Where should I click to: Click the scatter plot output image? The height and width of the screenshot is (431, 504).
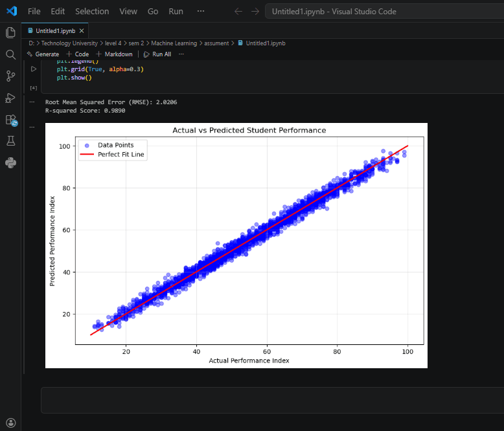236,245
